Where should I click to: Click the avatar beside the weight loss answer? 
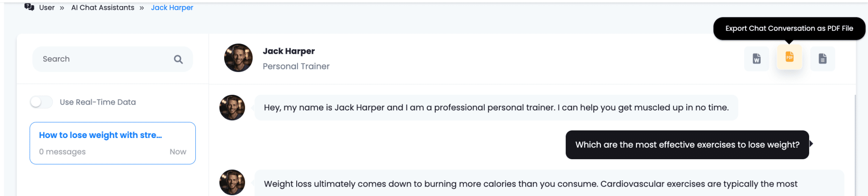pyautogui.click(x=232, y=182)
